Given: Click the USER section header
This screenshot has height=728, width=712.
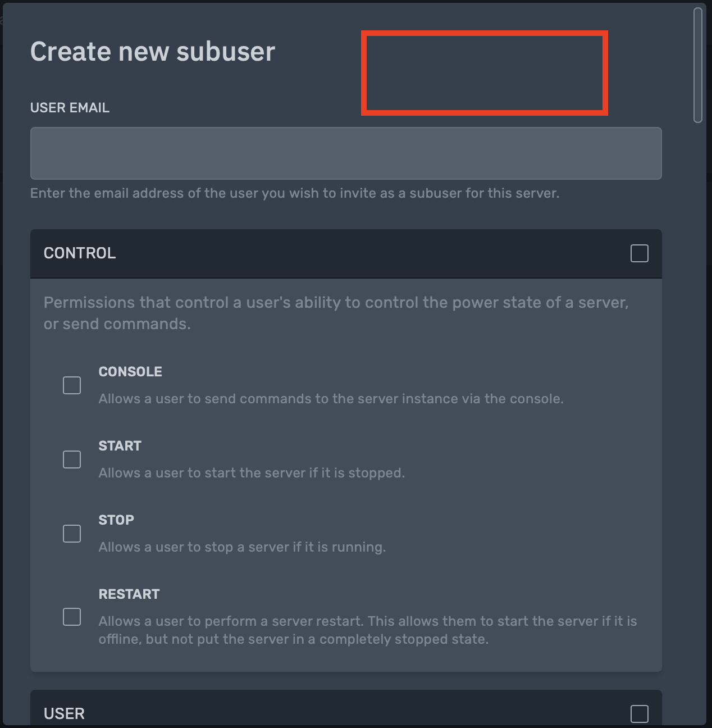Looking at the screenshot, I should pyautogui.click(x=64, y=713).
